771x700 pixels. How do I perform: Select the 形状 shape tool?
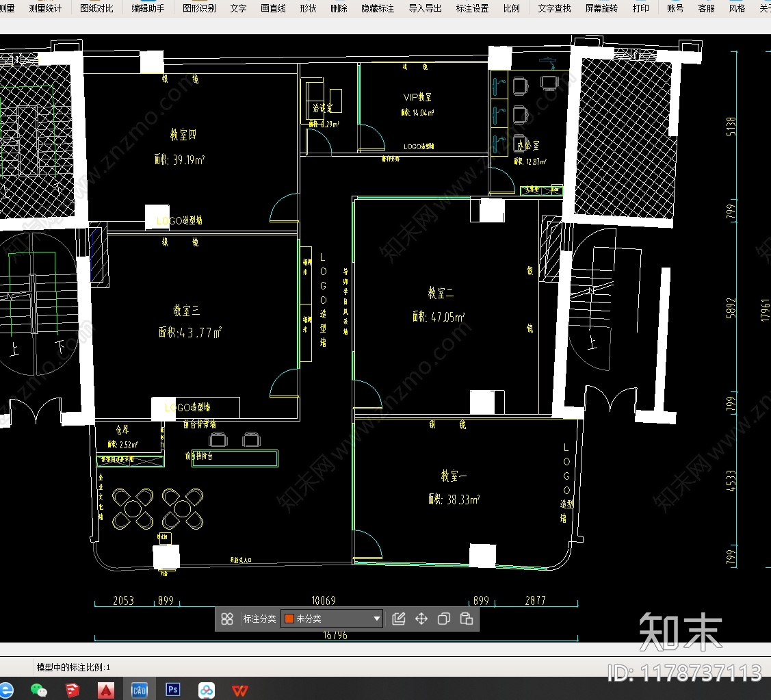308,8
